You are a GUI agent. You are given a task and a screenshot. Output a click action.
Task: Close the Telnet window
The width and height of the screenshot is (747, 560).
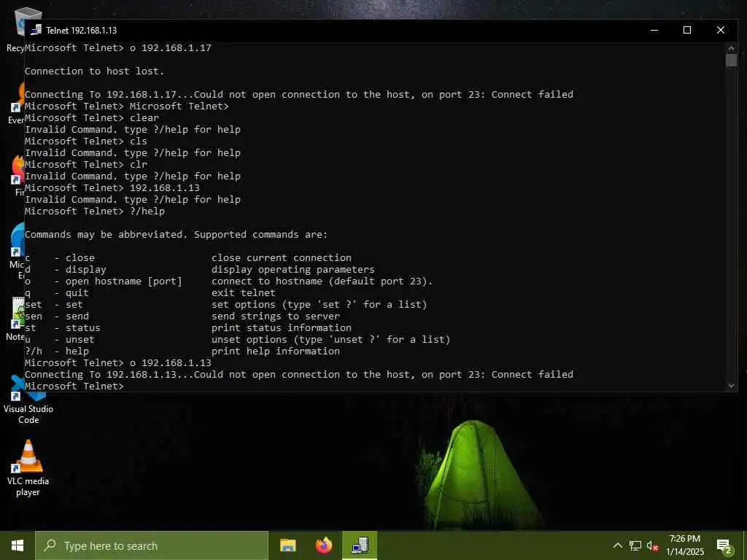tap(720, 30)
